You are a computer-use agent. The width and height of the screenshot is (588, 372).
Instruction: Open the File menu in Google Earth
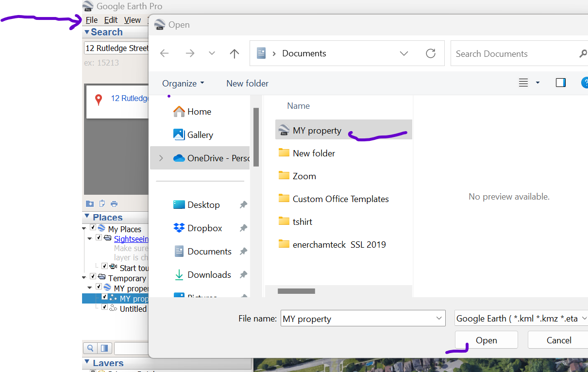(x=91, y=20)
